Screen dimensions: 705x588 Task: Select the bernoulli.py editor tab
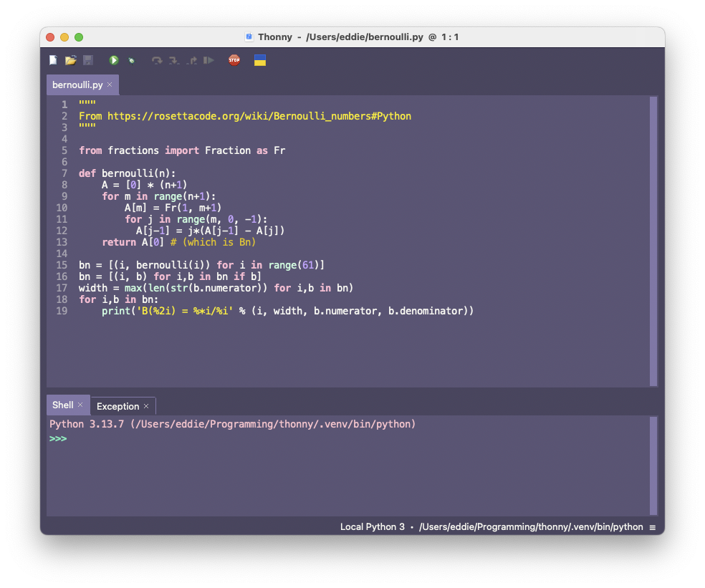coord(77,85)
